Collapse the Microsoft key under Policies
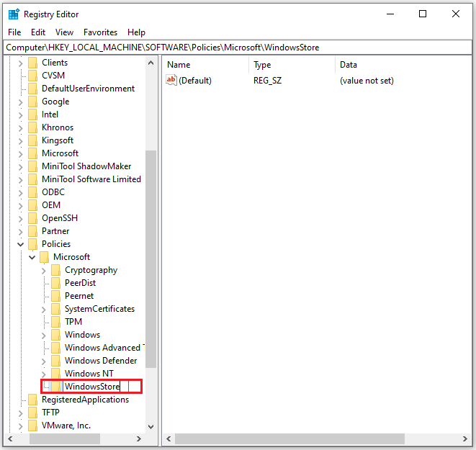This screenshot has width=476, height=450. tap(32, 257)
